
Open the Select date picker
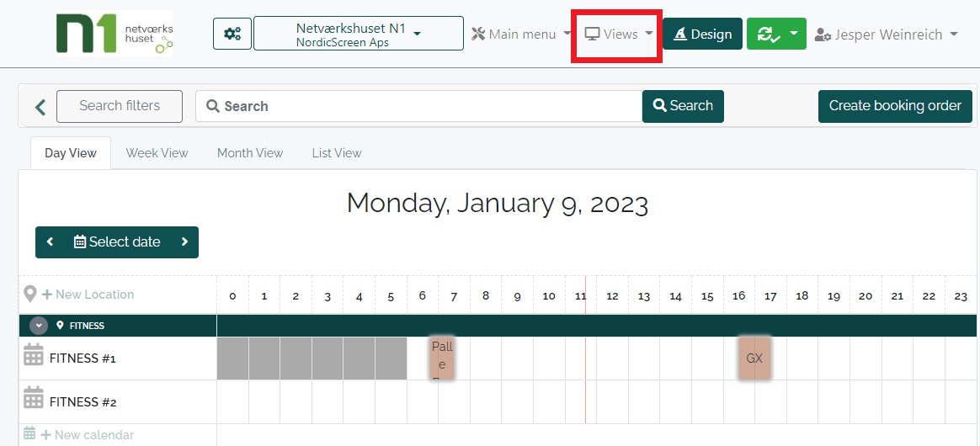(x=118, y=242)
